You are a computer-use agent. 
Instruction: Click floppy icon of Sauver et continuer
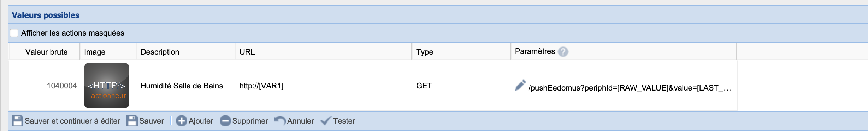18,121
